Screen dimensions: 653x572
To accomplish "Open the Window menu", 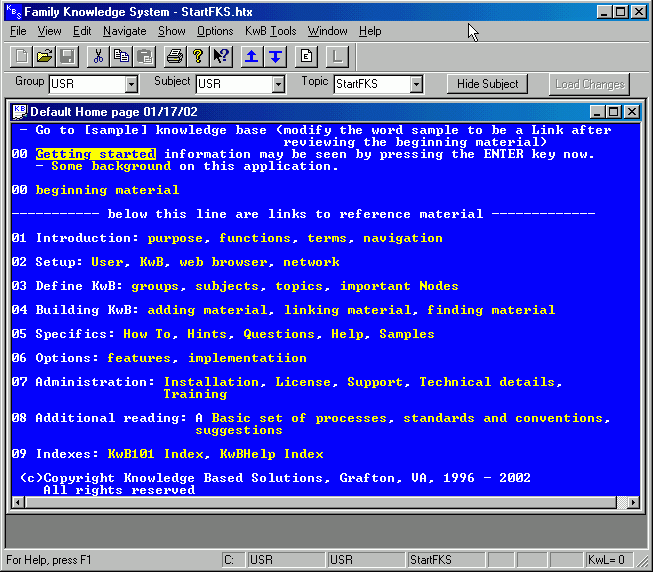I will [327, 31].
